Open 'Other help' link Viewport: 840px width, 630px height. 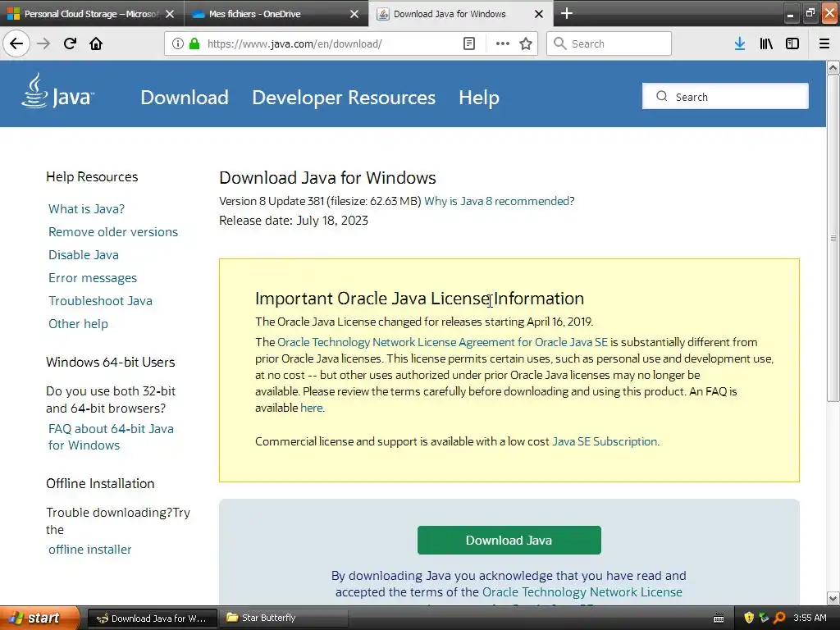click(78, 324)
